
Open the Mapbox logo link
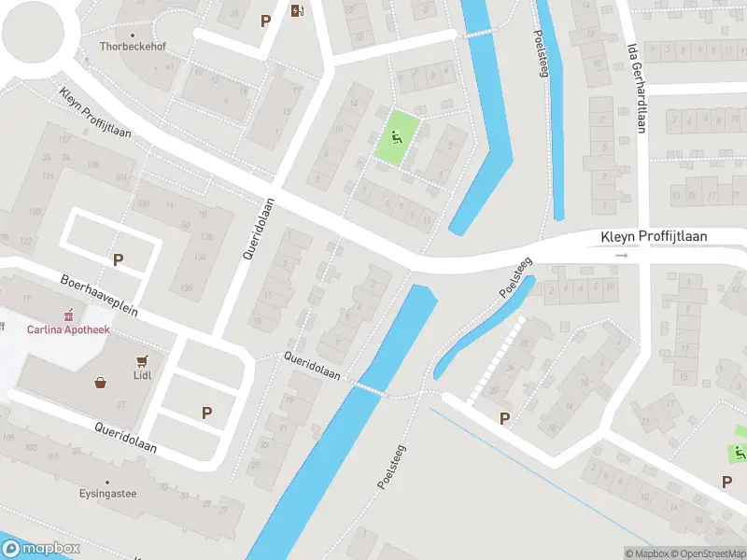click(40, 549)
